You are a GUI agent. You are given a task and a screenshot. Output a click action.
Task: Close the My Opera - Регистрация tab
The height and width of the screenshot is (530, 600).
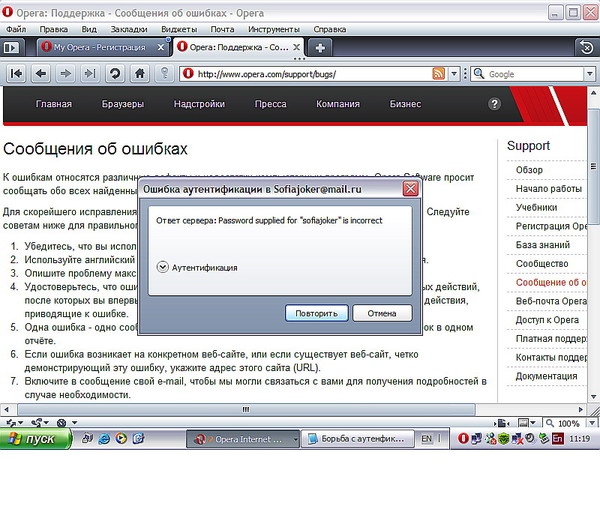coord(161,47)
